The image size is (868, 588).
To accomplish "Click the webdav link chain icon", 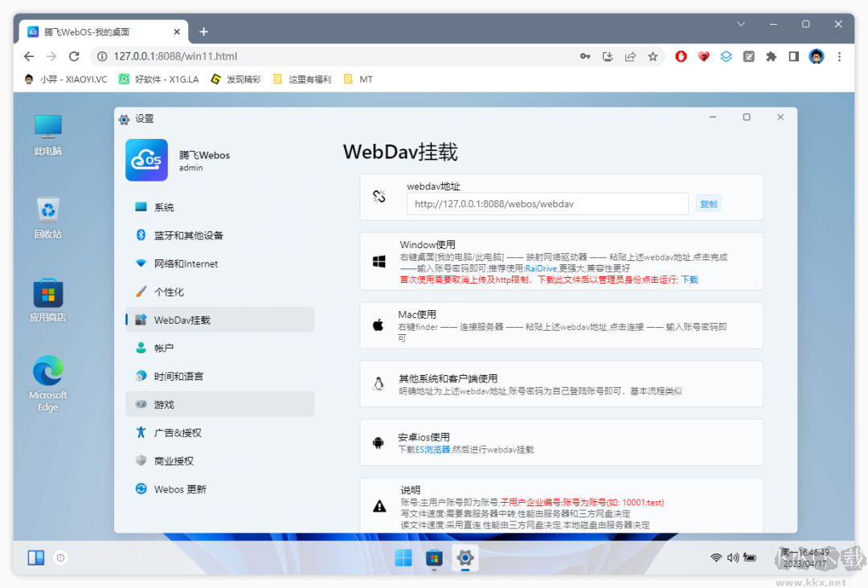I will click(379, 196).
